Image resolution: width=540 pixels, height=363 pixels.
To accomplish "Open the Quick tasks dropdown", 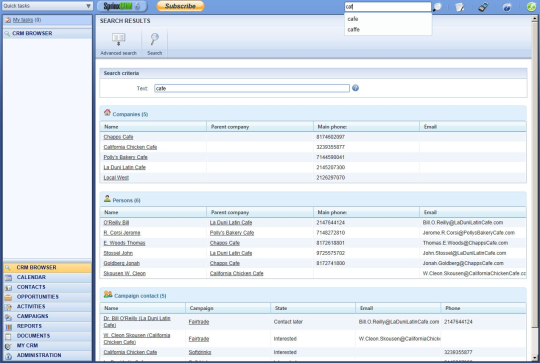I will (x=47, y=6).
